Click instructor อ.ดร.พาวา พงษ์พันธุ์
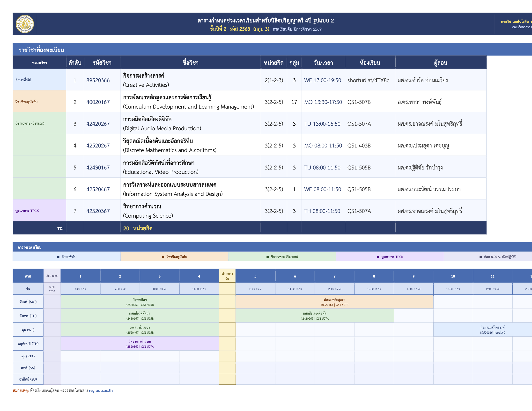 (420, 102)
